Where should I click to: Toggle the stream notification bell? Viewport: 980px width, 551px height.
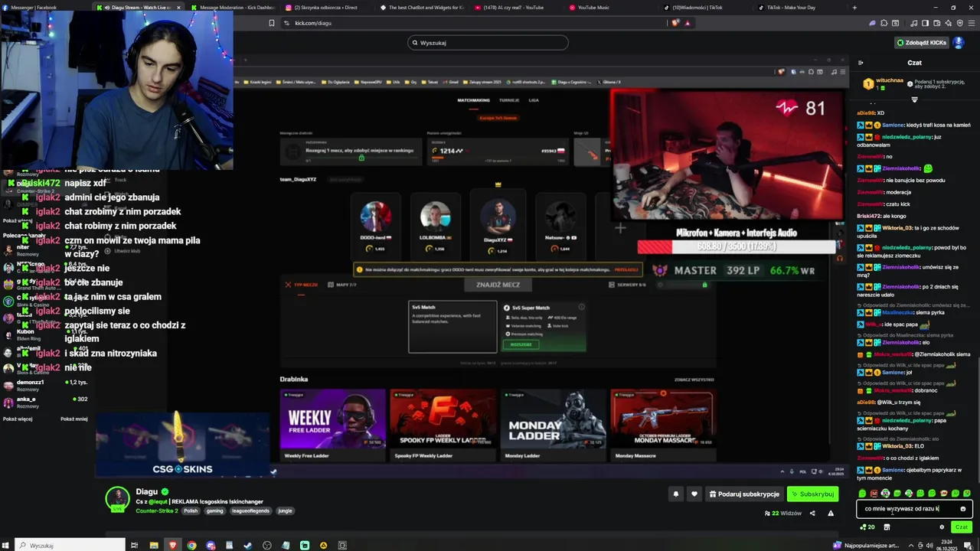[x=675, y=494]
